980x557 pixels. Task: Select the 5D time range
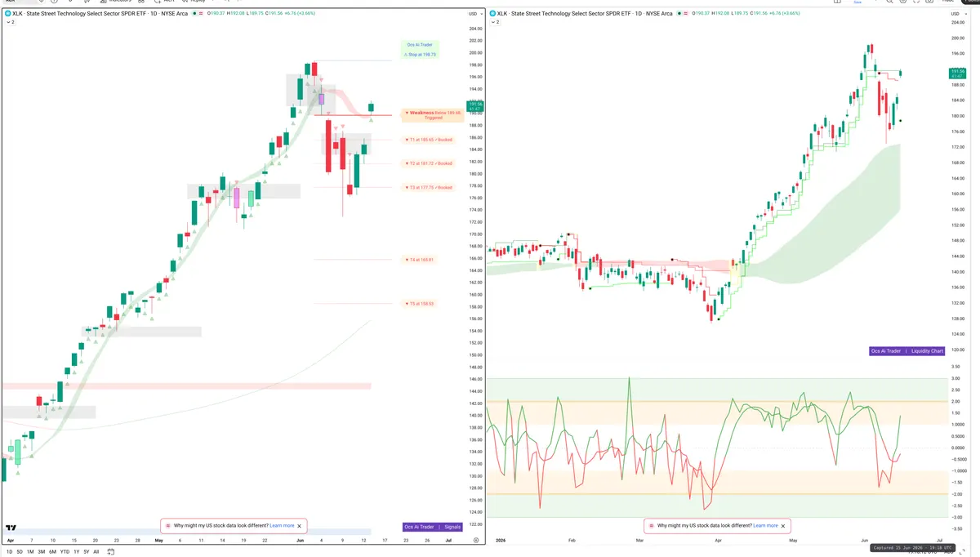[20, 552]
